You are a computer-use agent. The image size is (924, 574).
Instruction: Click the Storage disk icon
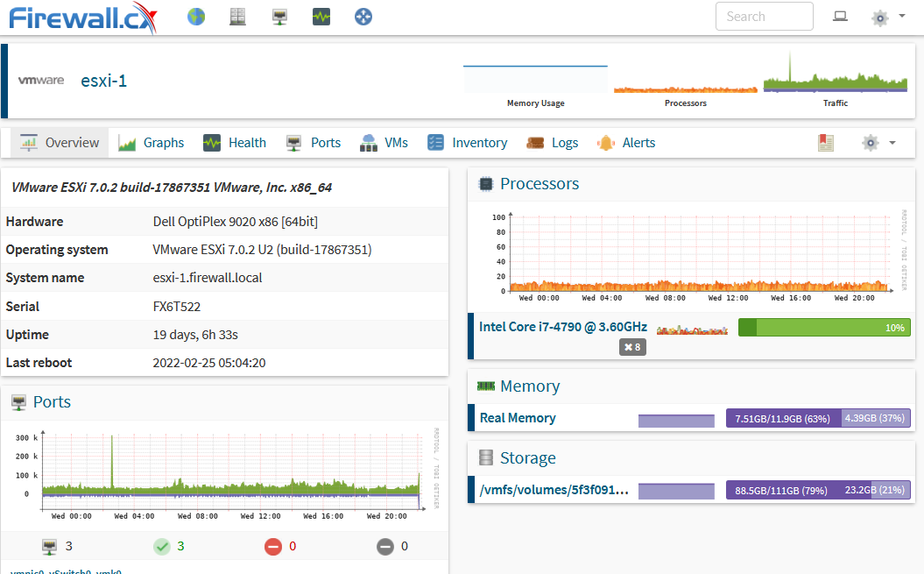tap(485, 457)
